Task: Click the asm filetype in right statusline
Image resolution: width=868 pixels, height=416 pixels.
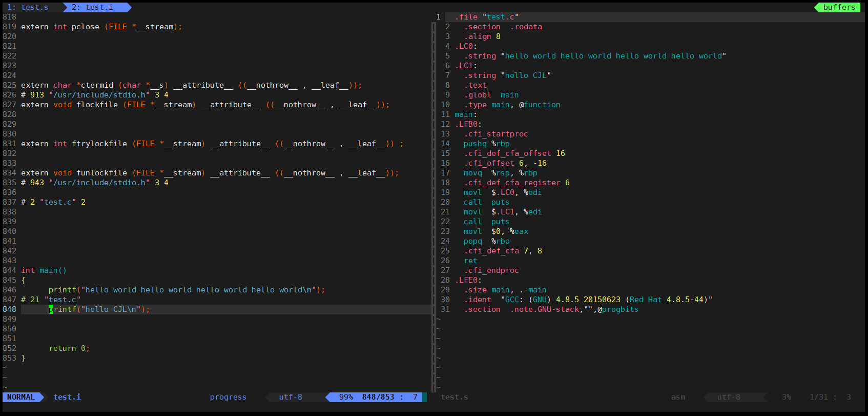Action: click(678, 397)
